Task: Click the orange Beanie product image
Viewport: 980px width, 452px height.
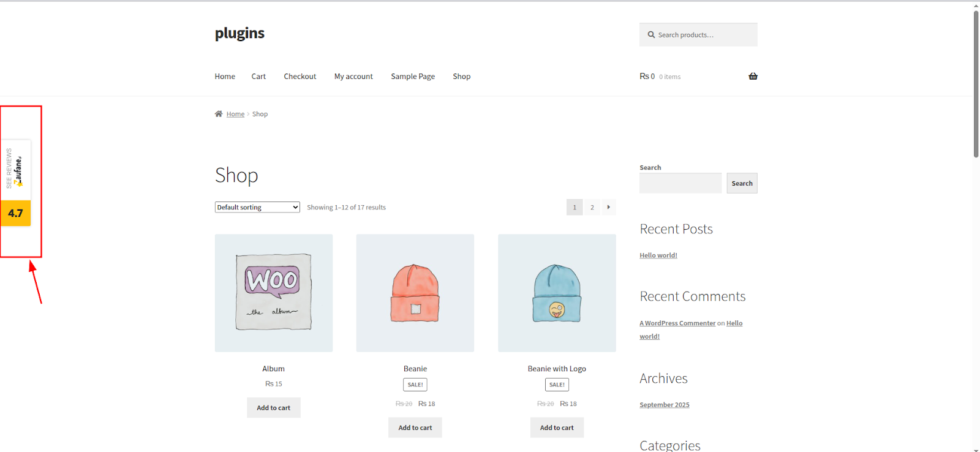Action: coord(415,293)
